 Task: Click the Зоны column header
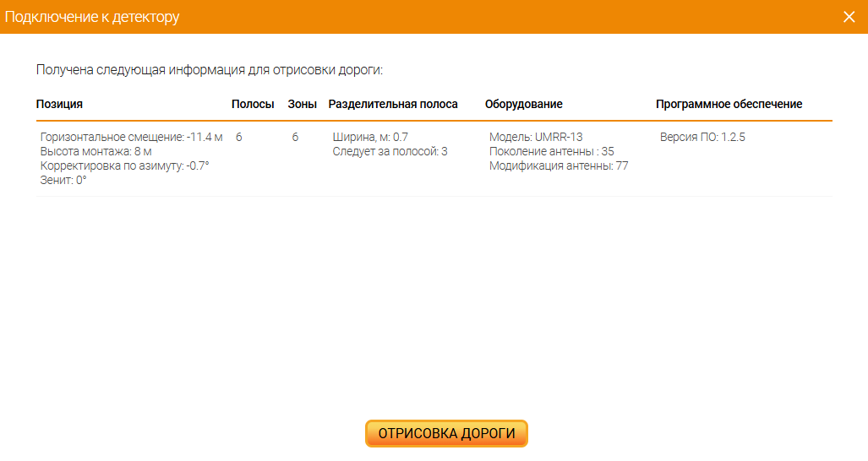(x=302, y=105)
